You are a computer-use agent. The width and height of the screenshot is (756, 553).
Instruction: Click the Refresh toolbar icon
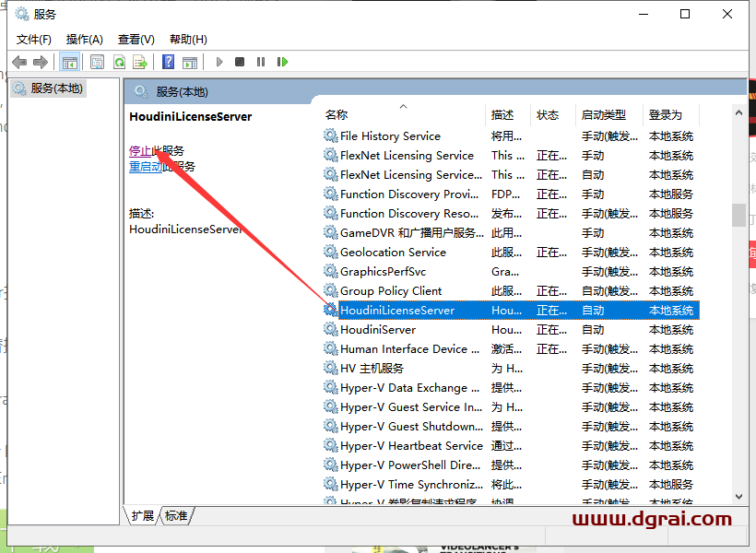[x=119, y=62]
